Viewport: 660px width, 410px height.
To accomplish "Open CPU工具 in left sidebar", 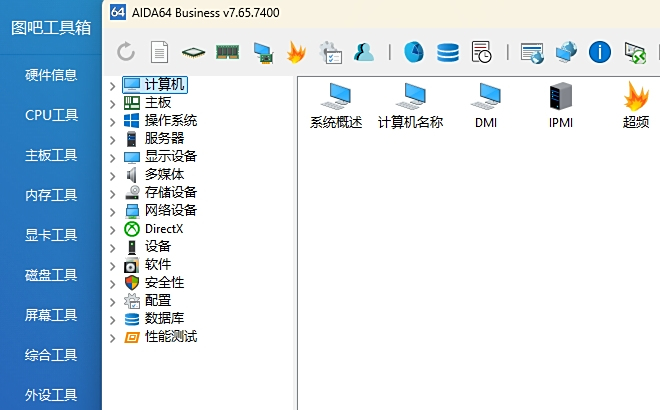I will 51,115.
